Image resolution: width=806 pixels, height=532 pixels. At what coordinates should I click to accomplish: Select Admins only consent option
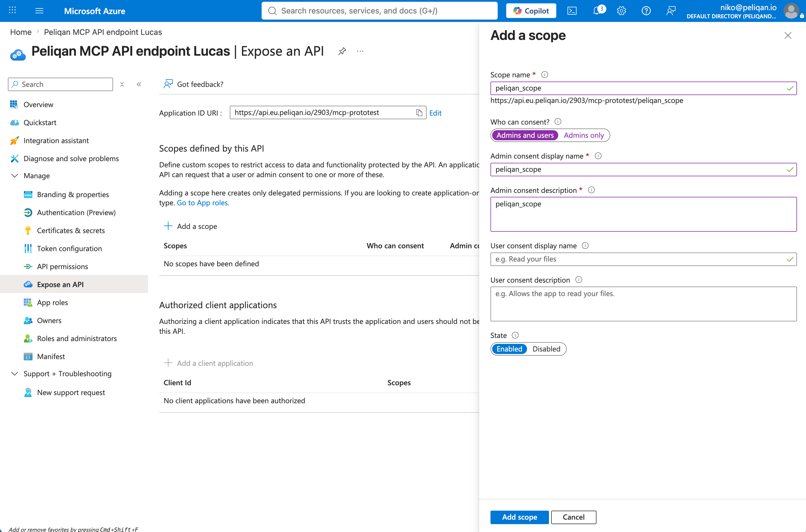click(x=584, y=135)
